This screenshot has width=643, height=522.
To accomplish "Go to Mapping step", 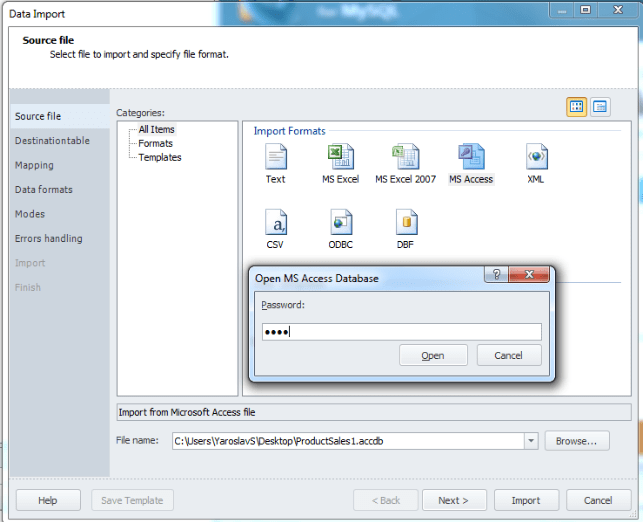I will coord(60,165).
